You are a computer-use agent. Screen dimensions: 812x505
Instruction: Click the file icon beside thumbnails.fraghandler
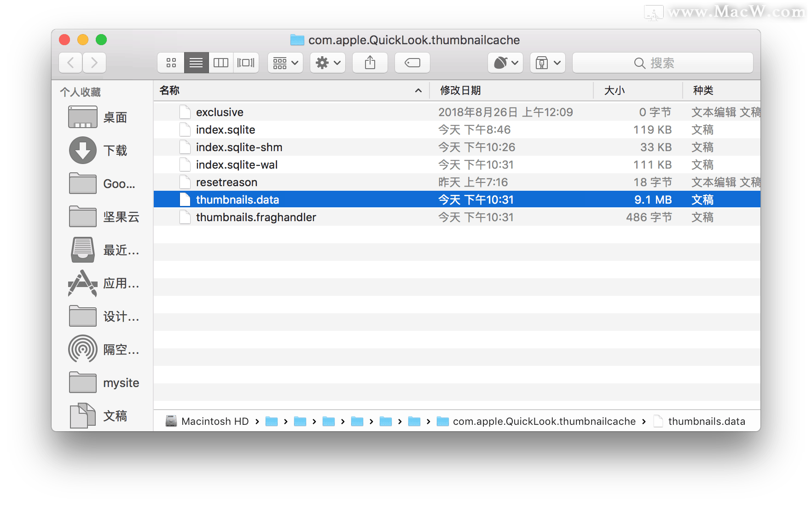click(x=185, y=217)
